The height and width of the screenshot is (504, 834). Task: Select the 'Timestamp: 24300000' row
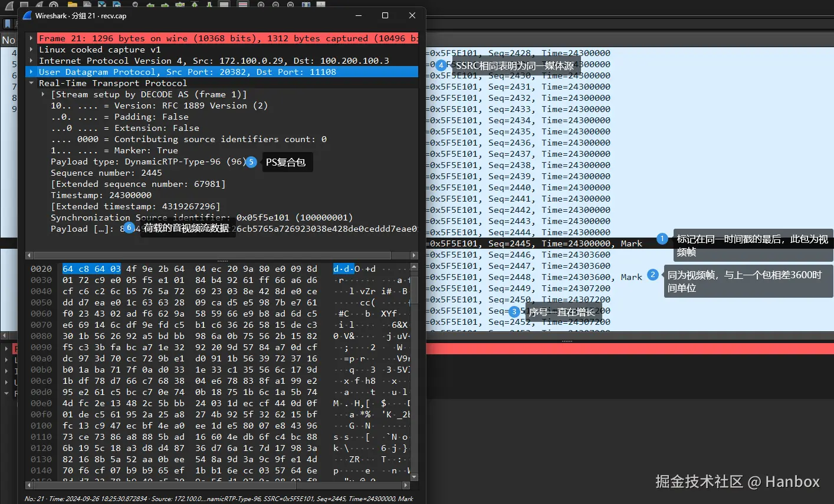pos(101,195)
